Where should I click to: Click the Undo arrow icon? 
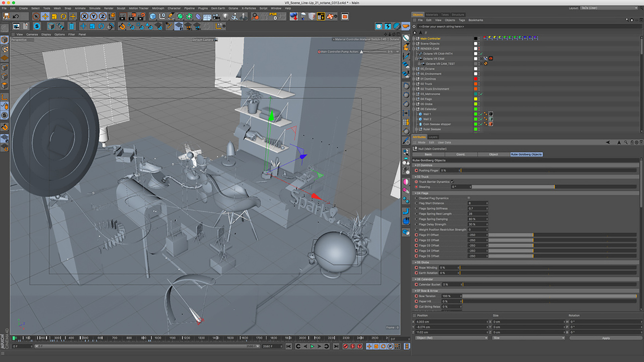coord(16,16)
